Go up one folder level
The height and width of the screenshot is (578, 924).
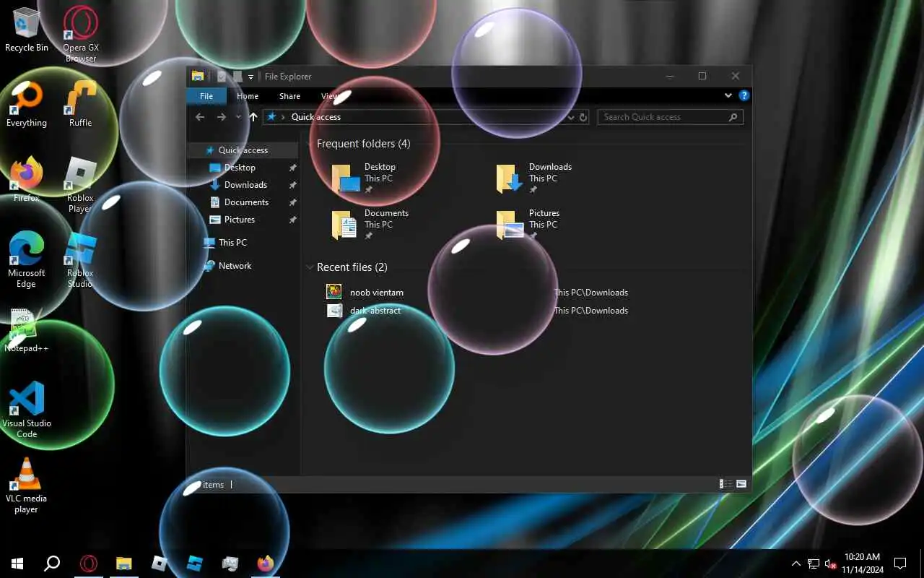[x=253, y=117]
